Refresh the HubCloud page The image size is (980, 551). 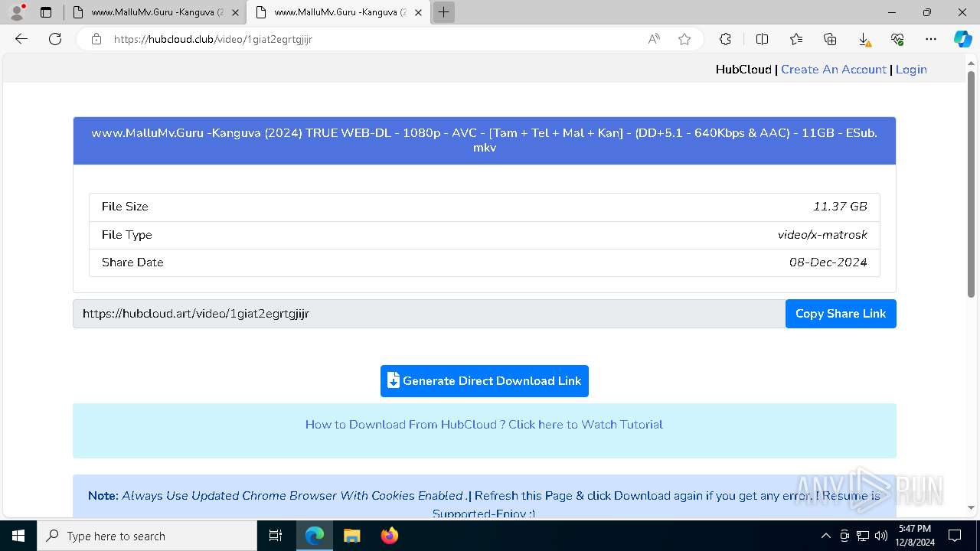pyautogui.click(x=55, y=39)
